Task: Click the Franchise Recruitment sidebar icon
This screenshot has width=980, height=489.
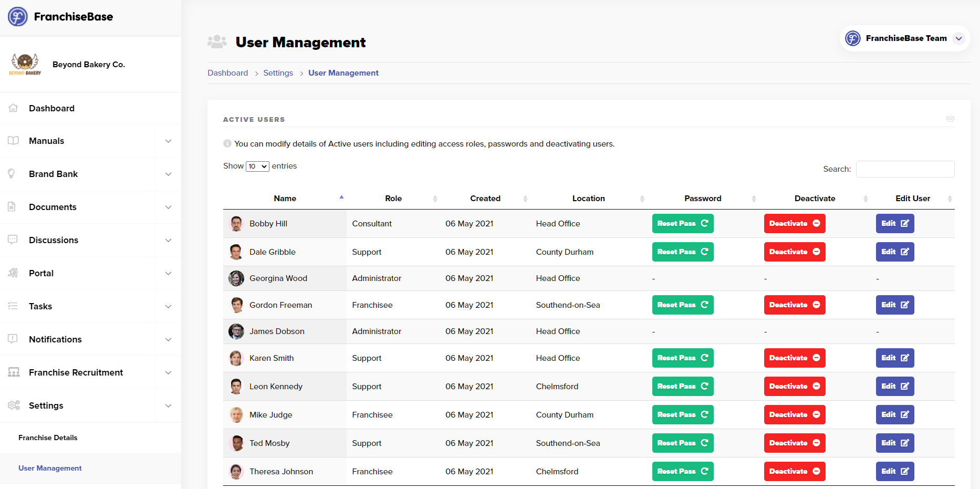Action: click(x=14, y=372)
